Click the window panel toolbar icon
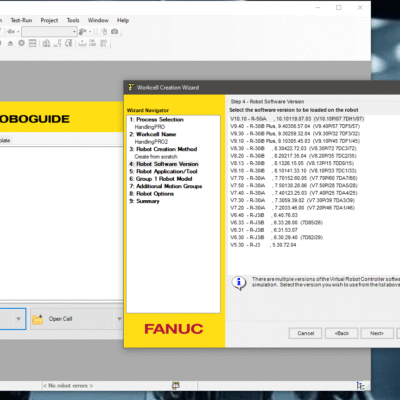The width and height of the screenshot is (400, 400). [32, 43]
